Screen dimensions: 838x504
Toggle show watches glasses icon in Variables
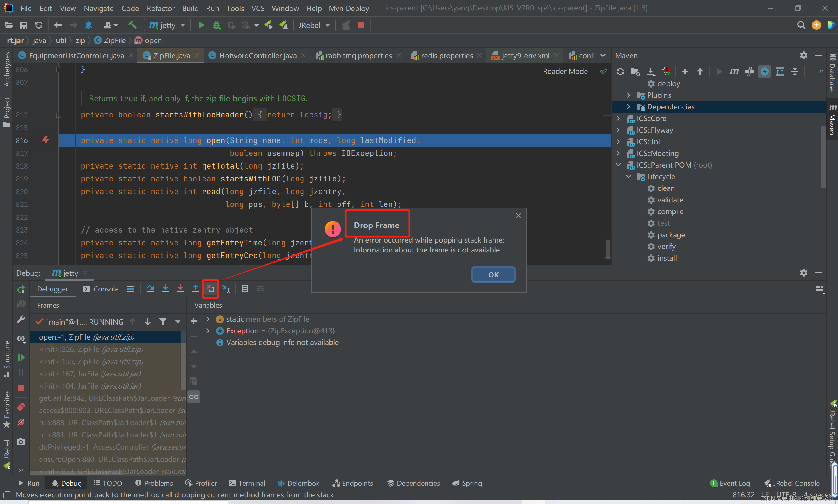[194, 397]
